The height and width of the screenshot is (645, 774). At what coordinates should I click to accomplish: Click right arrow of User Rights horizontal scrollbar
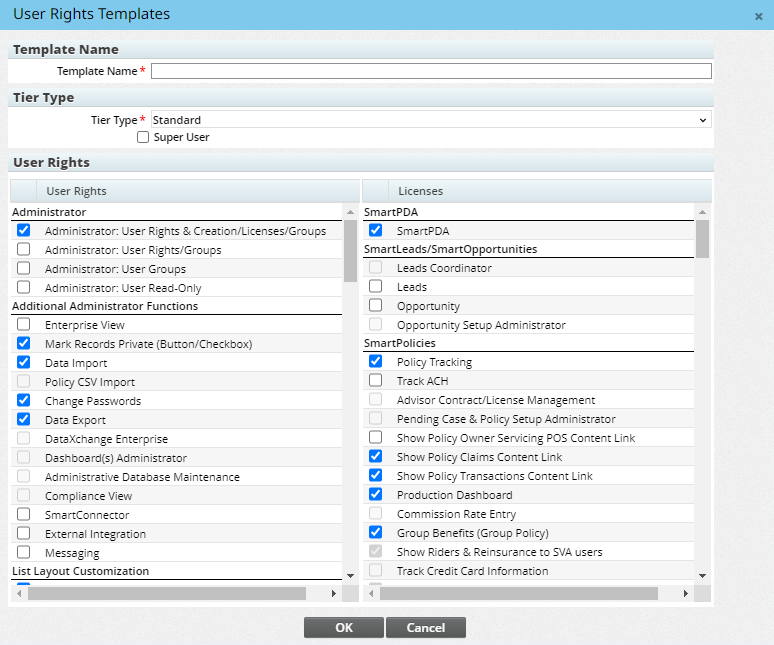click(x=334, y=593)
